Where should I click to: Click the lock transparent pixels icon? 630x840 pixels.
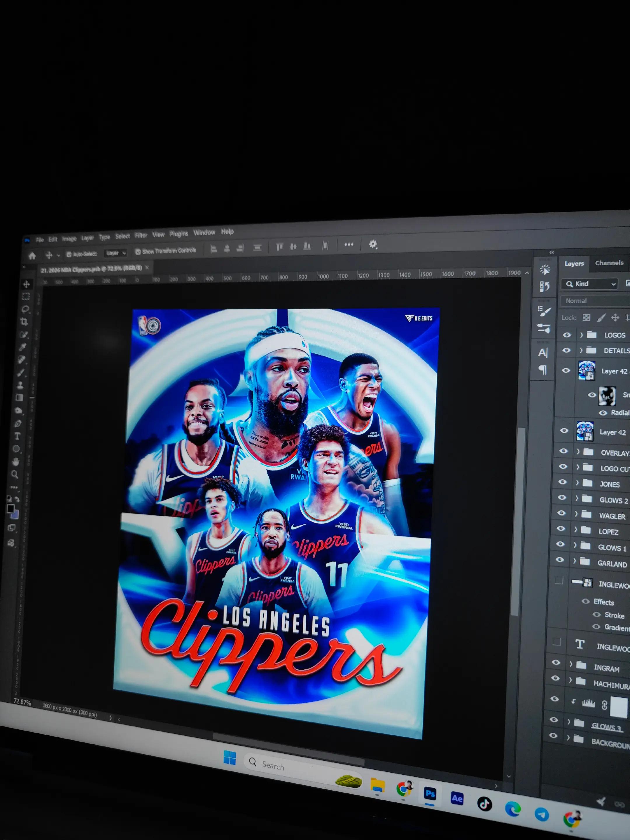click(586, 317)
